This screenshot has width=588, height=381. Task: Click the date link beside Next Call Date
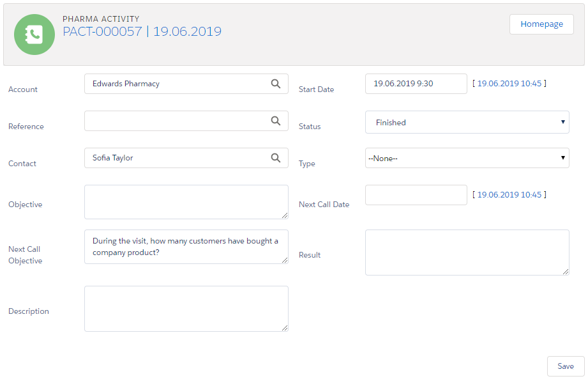click(x=509, y=195)
